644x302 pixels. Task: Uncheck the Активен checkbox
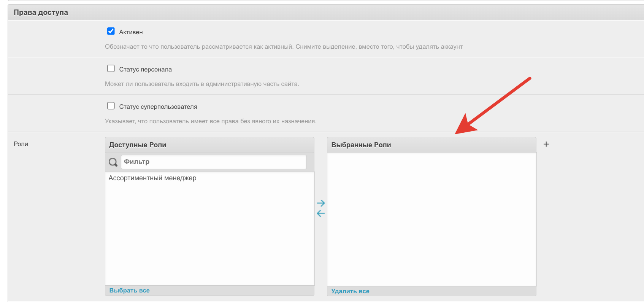[111, 31]
